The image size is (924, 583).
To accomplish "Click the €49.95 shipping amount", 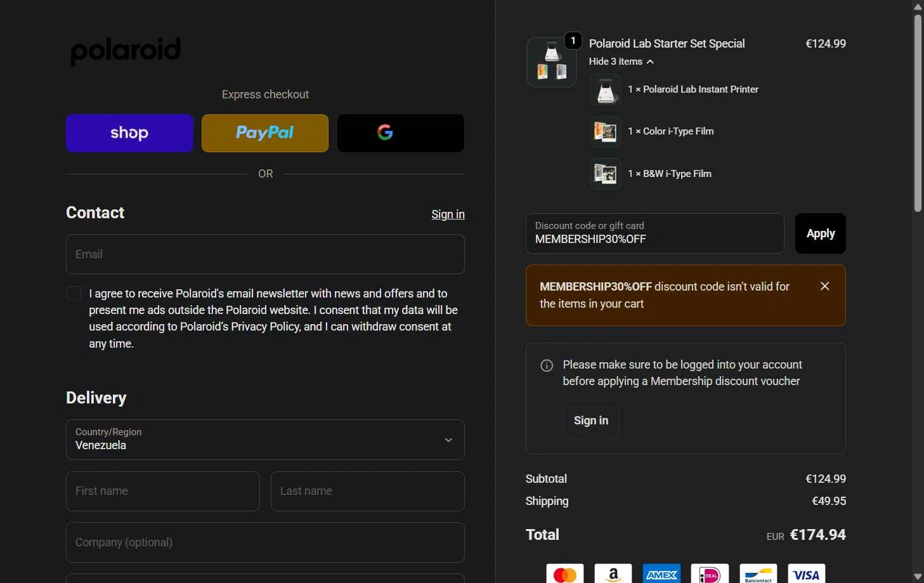I will click(829, 501).
